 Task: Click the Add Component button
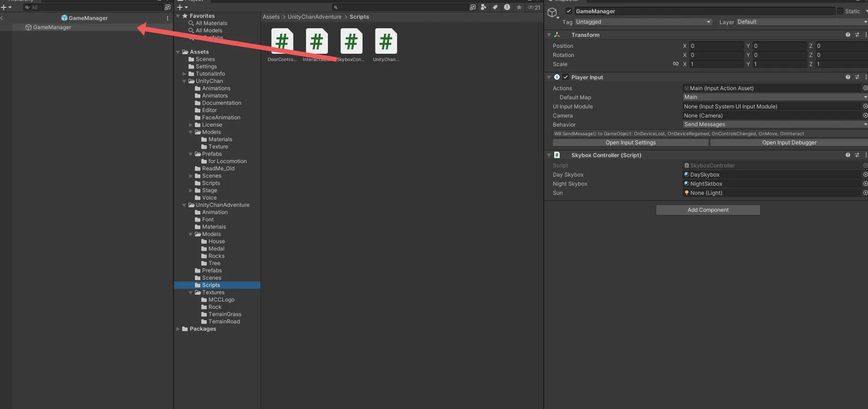tap(708, 210)
